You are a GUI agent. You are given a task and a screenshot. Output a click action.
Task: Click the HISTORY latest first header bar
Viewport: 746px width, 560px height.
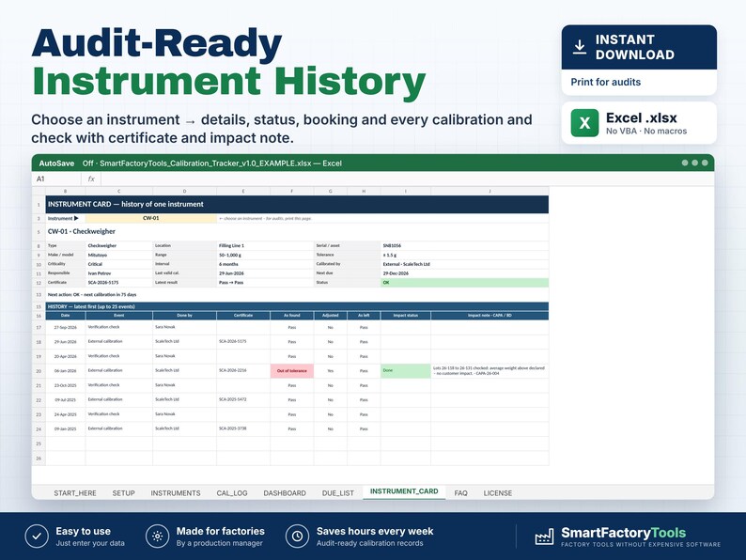point(297,306)
